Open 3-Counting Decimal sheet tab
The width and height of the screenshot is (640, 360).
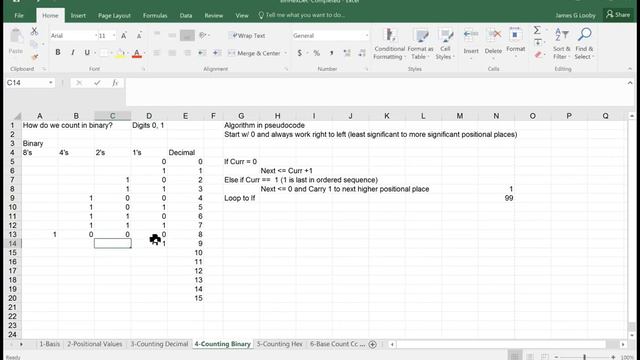point(159,344)
